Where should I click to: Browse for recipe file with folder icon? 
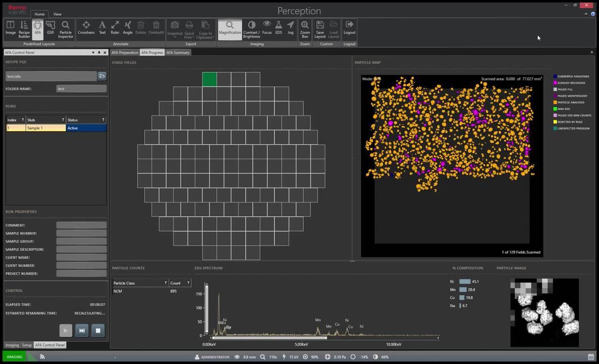102,76
